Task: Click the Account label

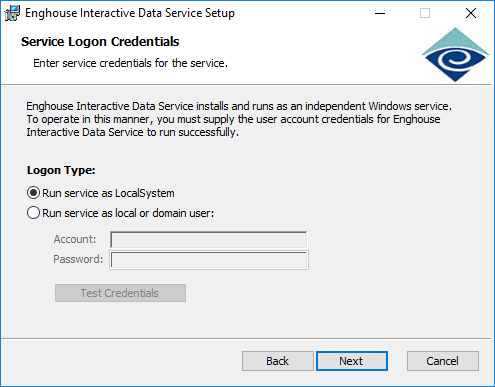Action: point(75,239)
